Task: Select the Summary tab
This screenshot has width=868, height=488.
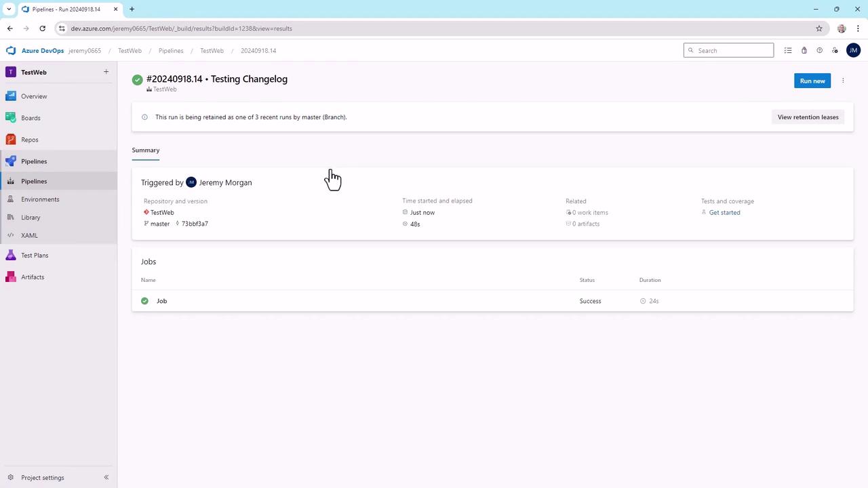Action: pyautogui.click(x=146, y=150)
